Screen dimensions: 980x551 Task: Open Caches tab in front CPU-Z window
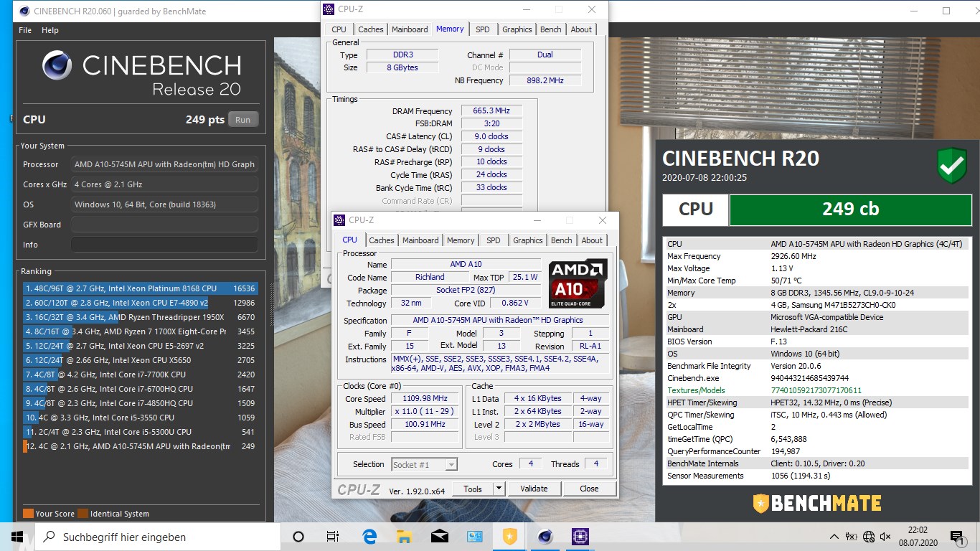click(382, 240)
